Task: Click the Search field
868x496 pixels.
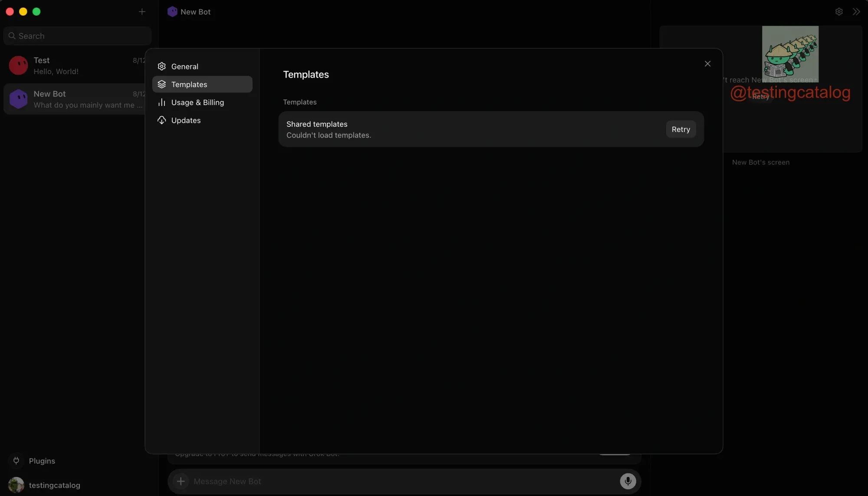Action: [77, 36]
